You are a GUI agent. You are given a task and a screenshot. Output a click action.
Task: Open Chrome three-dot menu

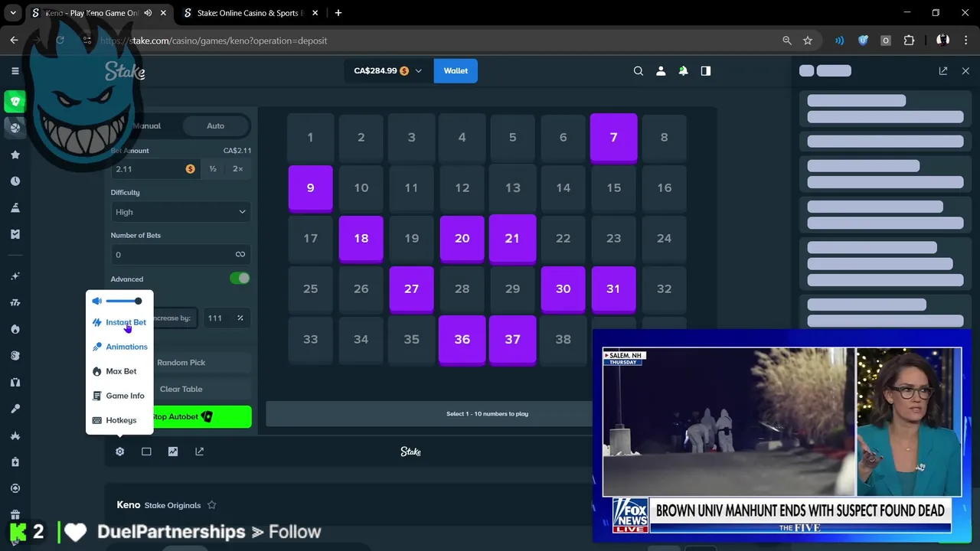[x=966, y=41]
